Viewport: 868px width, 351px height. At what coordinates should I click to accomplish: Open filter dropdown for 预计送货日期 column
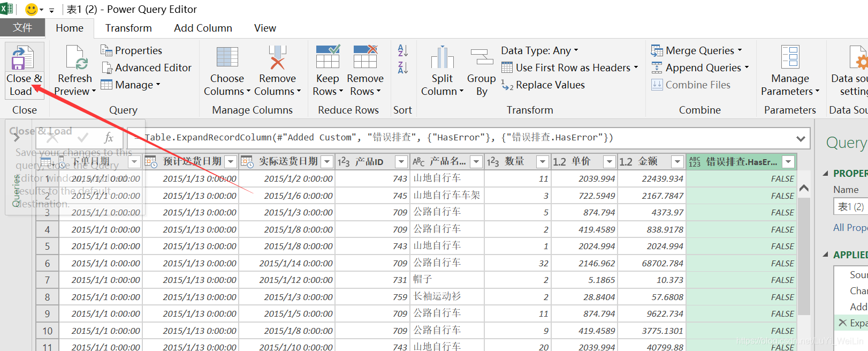[231, 161]
